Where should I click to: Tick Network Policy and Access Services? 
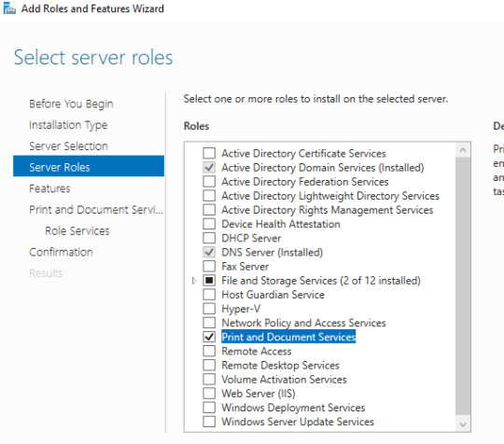coord(209,323)
